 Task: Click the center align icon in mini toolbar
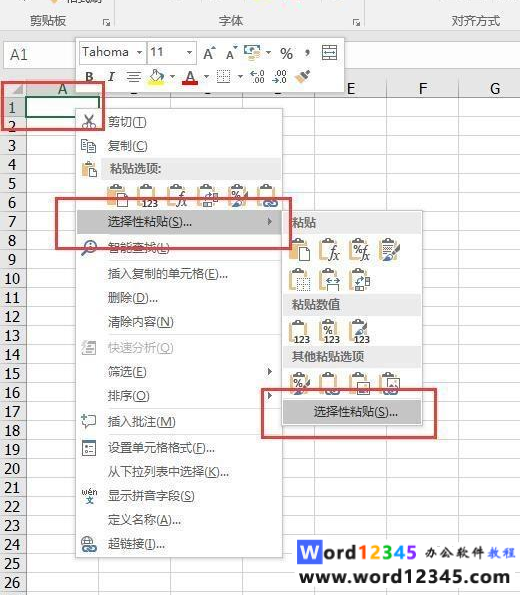point(134,77)
